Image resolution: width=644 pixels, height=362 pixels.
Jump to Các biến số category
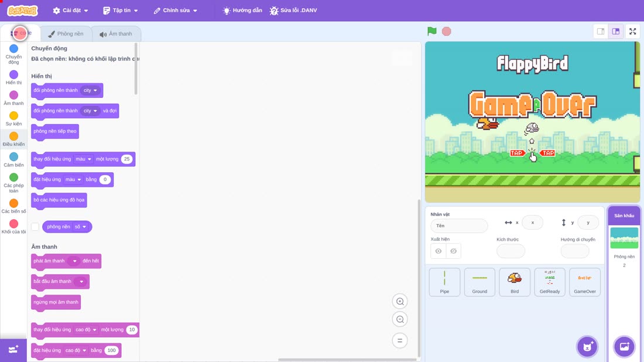coord(13,206)
